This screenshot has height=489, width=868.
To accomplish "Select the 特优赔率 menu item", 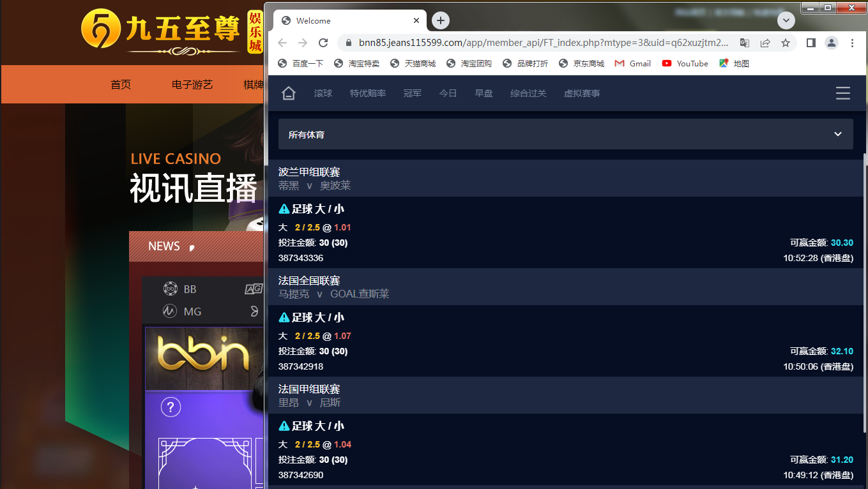I will pyautogui.click(x=368, y=93).
